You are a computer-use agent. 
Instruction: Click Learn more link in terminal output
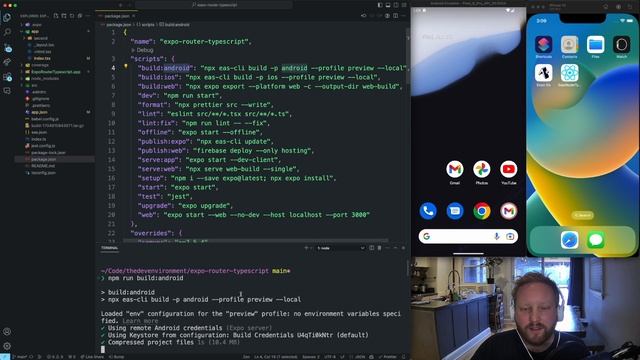(x=140, y=321)
